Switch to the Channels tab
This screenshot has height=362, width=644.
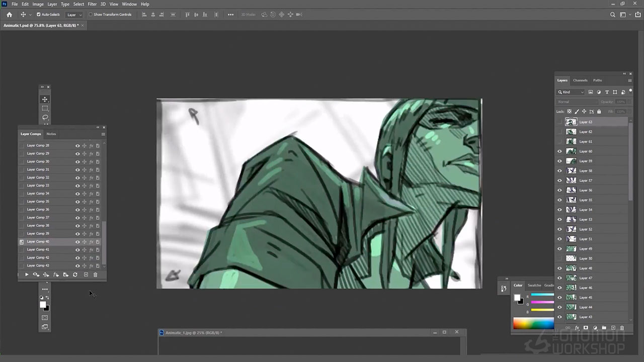(x=580, y=80)
